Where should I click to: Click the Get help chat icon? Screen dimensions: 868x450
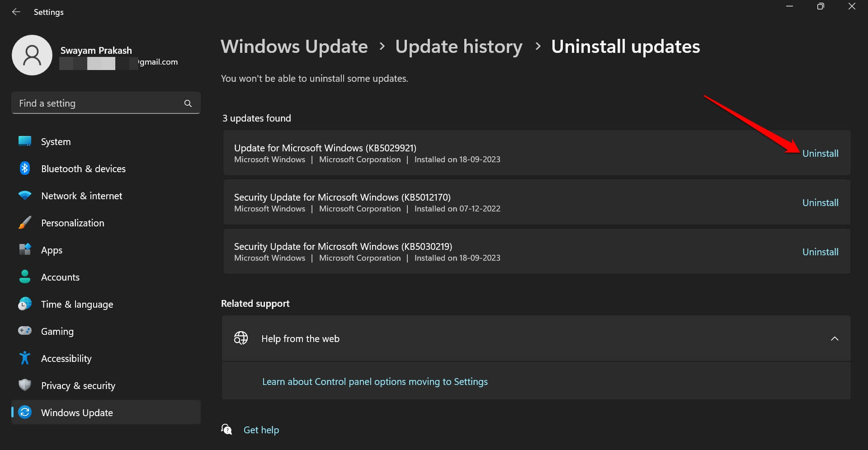(x=227, y=429)
